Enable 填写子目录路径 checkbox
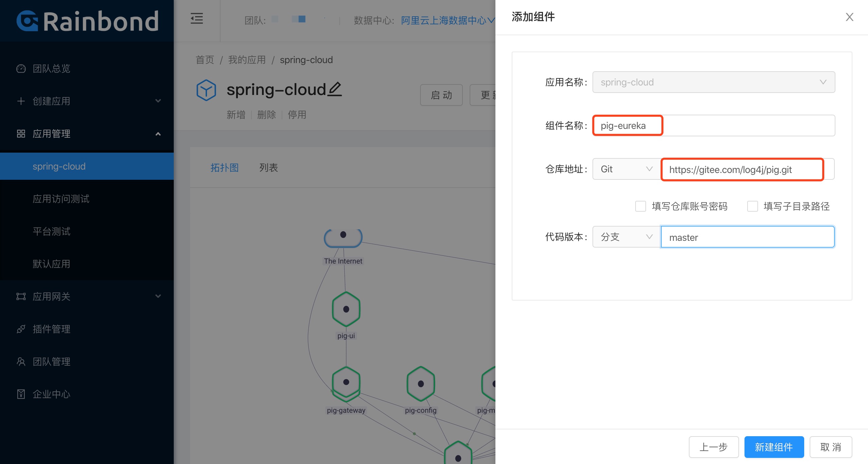 pos(753,206)
